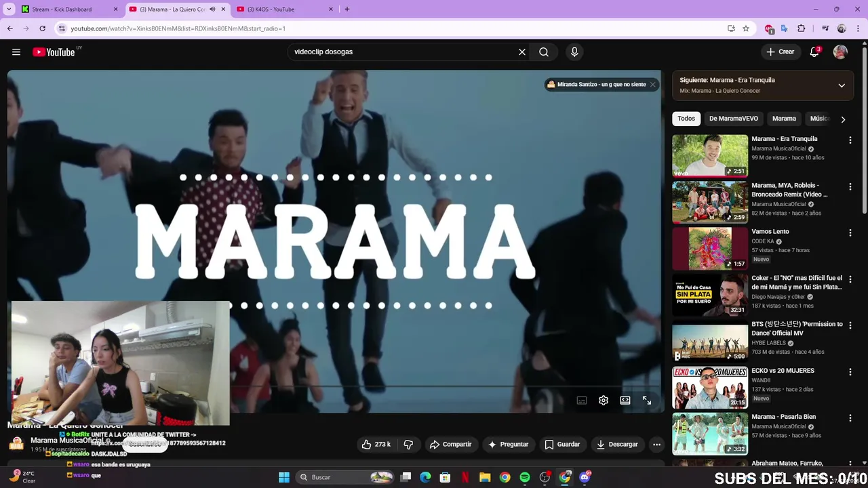Image resolution: width=868 pixels, height=488 pixels.
Task: Start voice search with microphone
Action: click(574, 52)
